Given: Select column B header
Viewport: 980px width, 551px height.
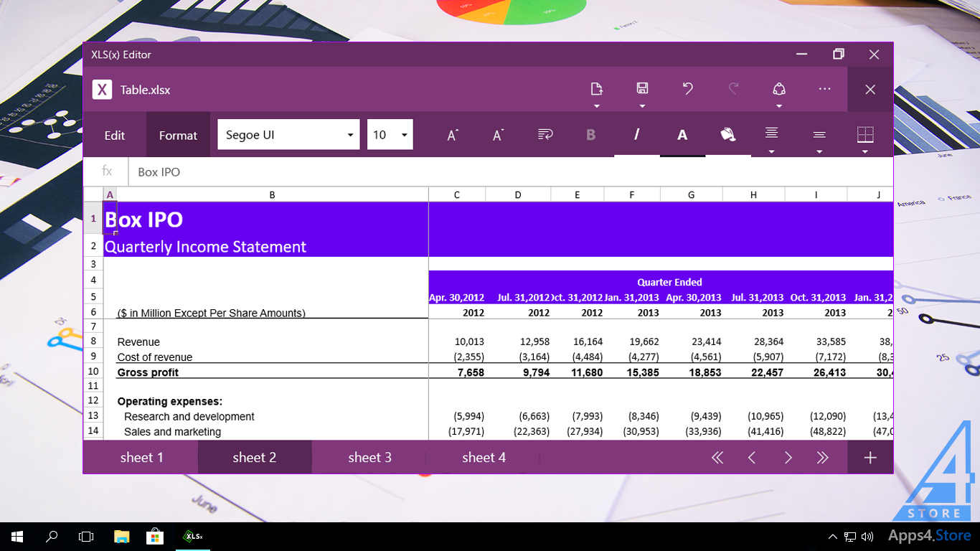Looking at the screenshot, I should click(x=272, y=194).
